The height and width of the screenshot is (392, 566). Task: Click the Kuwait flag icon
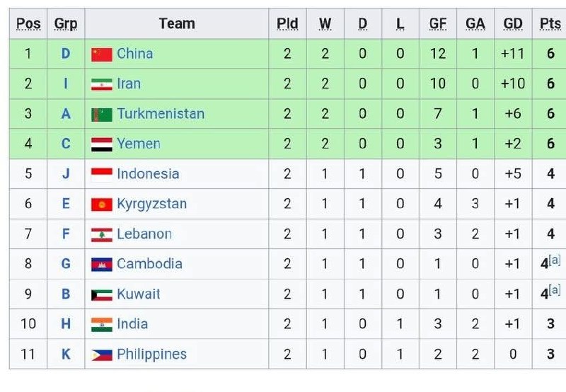[101, 295]
